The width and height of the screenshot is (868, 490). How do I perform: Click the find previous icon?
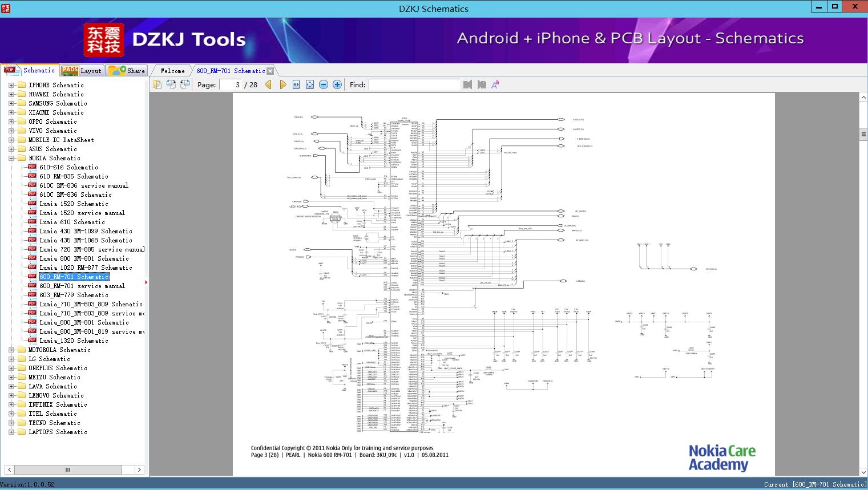coord(468,84)
